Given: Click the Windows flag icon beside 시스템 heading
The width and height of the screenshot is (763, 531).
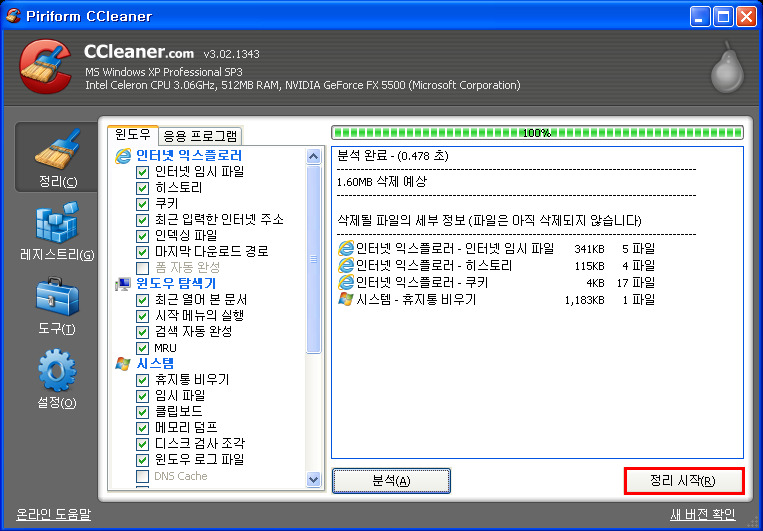Looking at the screenshot, I should pyautogui.click(x=123, y=364).
